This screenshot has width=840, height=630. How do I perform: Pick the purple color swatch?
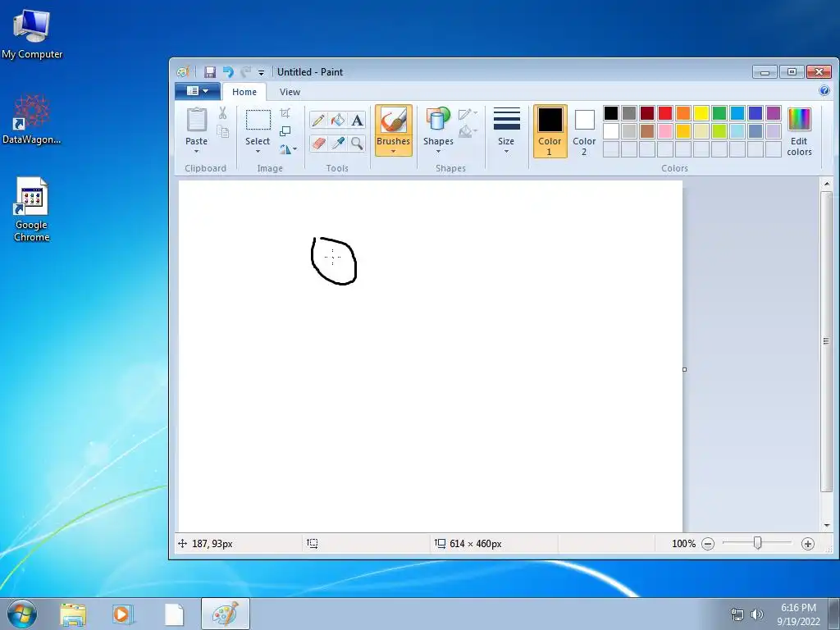774,113
